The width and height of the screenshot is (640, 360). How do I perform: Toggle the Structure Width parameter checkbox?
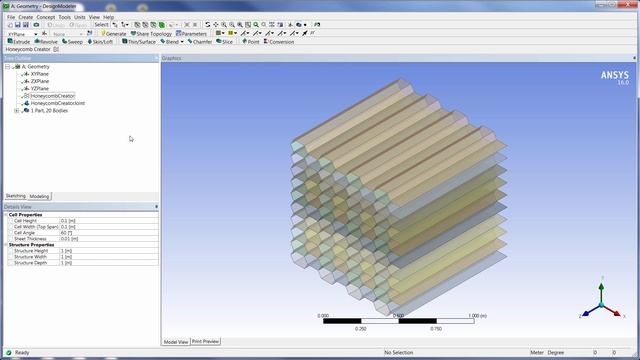(x=10, y=257)
